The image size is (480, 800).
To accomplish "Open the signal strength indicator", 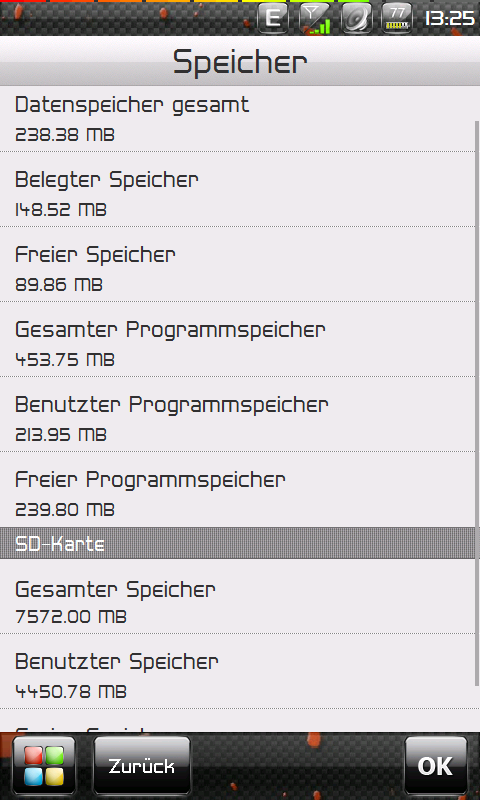I will [x=315, y=18].
